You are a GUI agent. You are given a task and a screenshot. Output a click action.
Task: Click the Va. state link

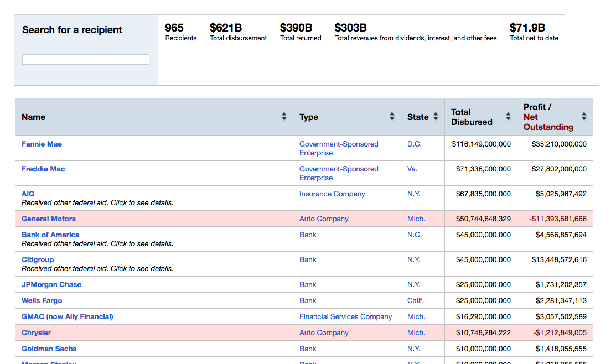412,169
